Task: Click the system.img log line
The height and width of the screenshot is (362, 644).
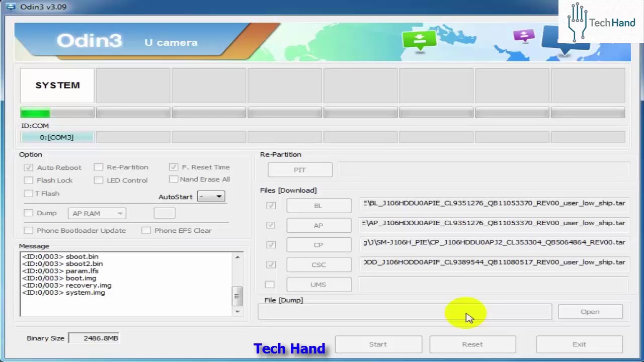Action: [63, 293]
